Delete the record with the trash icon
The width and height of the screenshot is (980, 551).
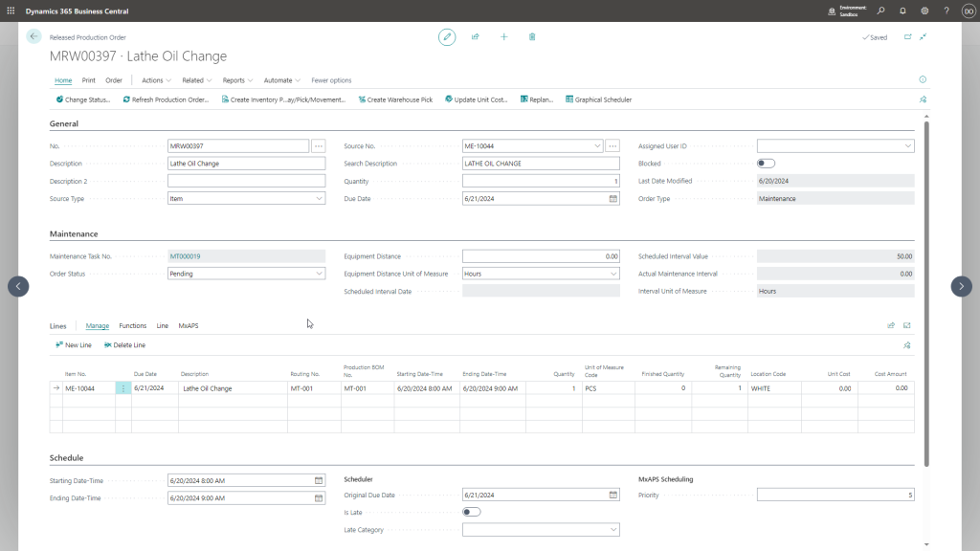[x=532, y=36]
